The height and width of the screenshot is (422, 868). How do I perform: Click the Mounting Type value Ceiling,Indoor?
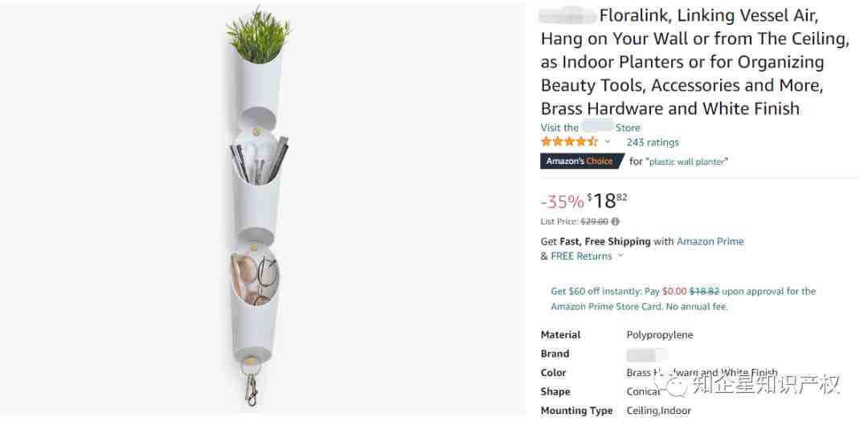pos(659,411)
